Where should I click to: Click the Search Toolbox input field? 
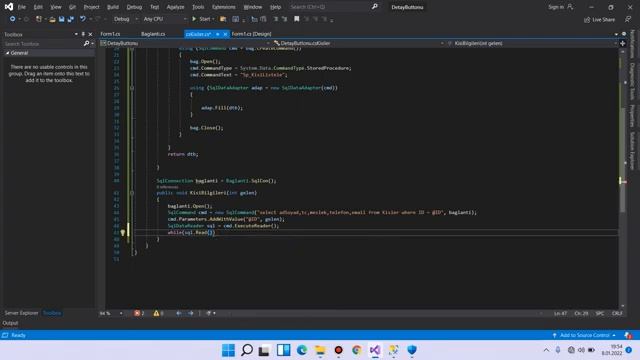coord(43,44)
